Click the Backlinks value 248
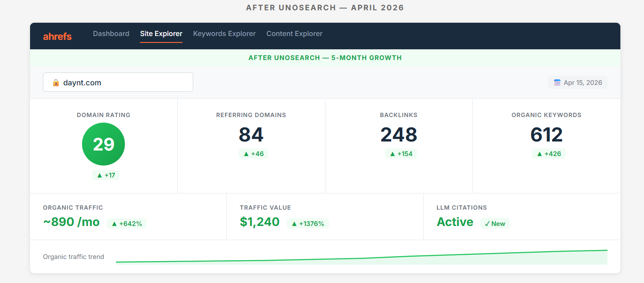Screen dimensions: 644x283 (399, 135)
